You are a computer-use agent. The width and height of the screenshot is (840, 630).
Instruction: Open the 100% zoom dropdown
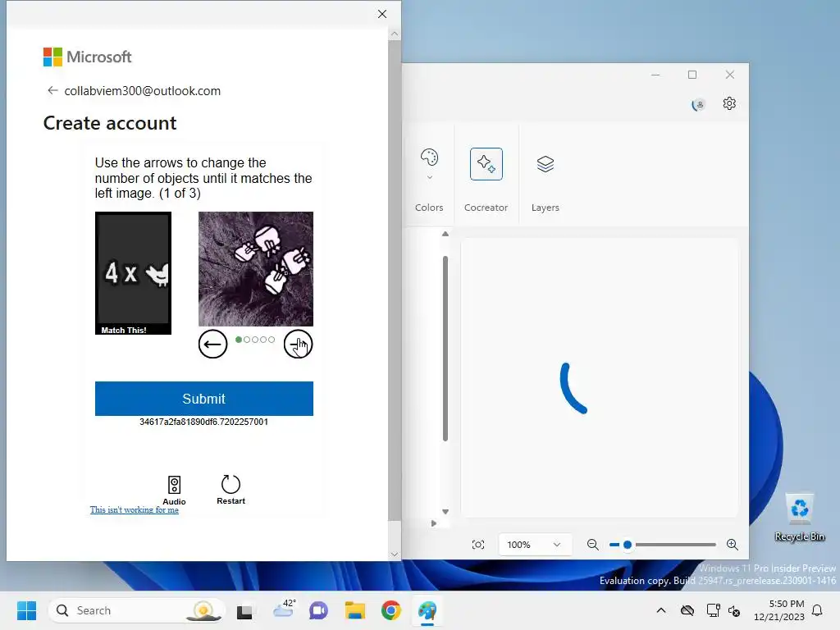pyautogui.click(x=534, y=545)
